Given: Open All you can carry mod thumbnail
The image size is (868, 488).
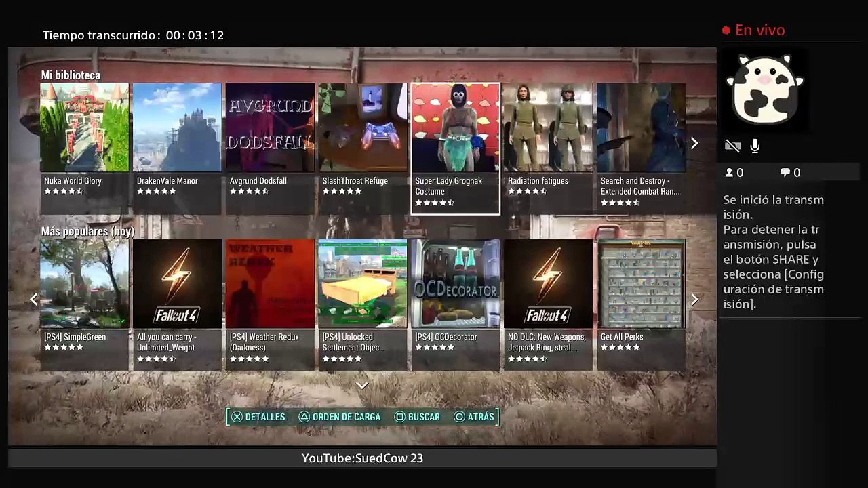Looking at the screenshot, I should tap(177, 283).
